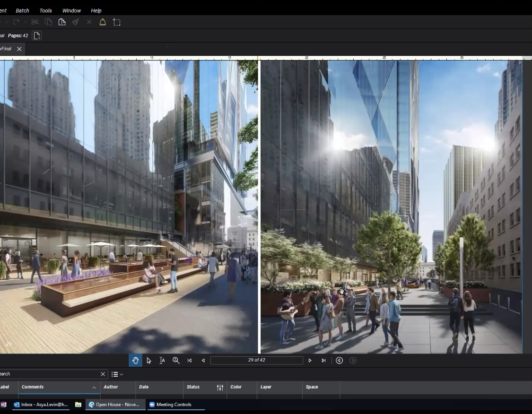Expand the markups list options dropdown
The image size is (532, 414).
pos(117,374)
